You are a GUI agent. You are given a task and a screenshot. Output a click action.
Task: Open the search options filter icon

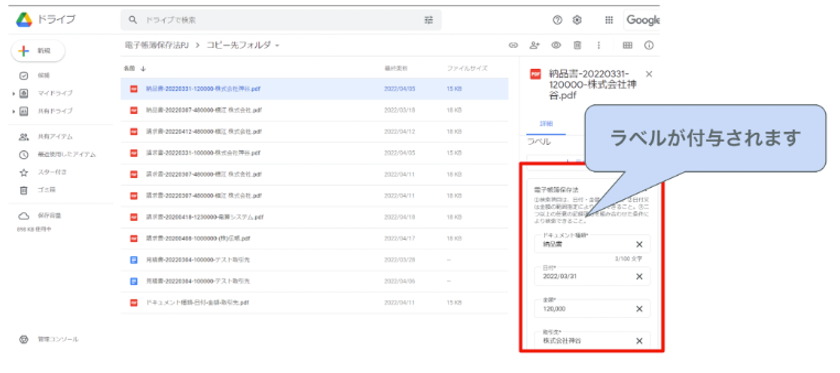pyautogui.click(x=429, y=20)
